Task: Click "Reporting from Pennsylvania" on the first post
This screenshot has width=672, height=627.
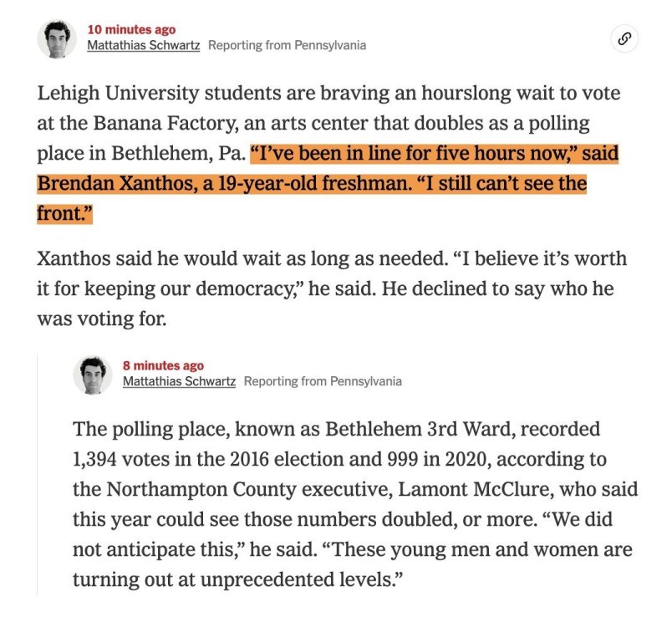Action: [287, 45]
